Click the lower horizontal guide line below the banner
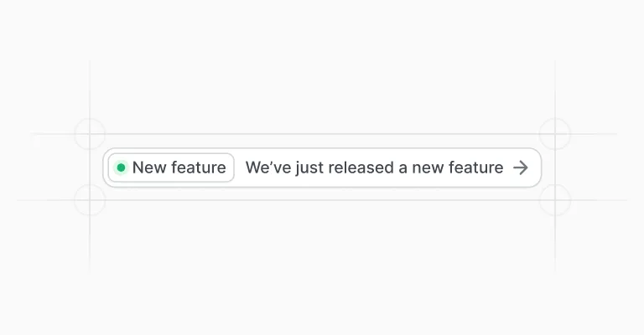Viewport: 644px width, 335px height. click(322, 200)
